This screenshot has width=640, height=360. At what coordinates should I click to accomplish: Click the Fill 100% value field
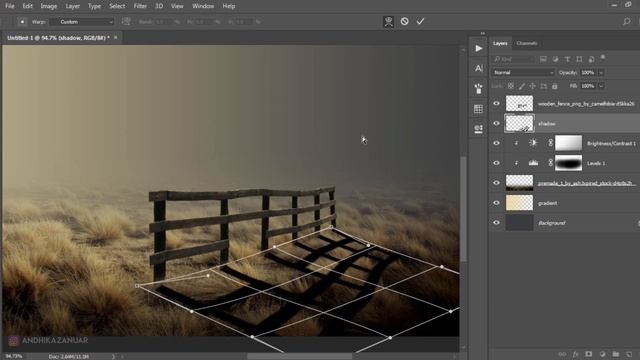point(588,86)
